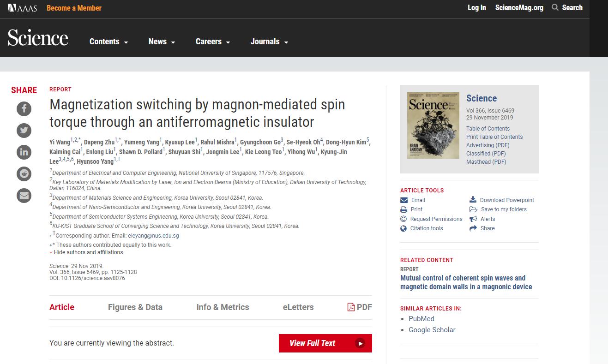Click the Print printer icon

[x=404, y=209]
